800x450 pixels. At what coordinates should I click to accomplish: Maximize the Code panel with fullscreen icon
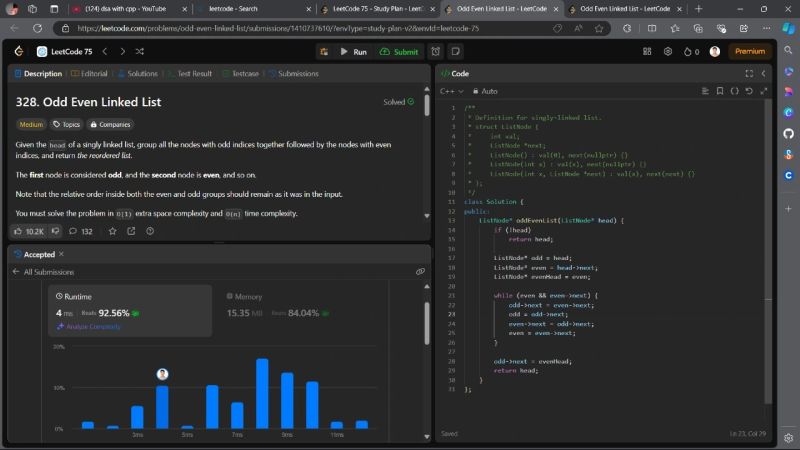pos(749,73)
